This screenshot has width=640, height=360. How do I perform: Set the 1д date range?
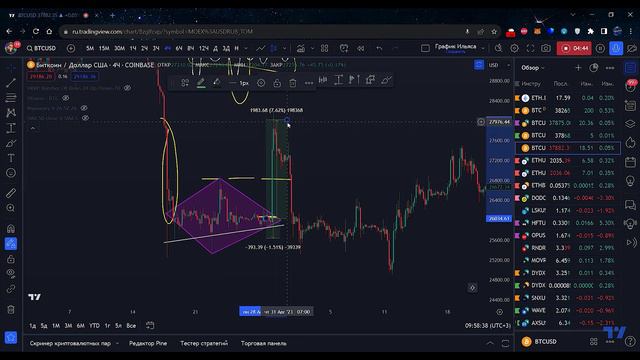(33, 326)
